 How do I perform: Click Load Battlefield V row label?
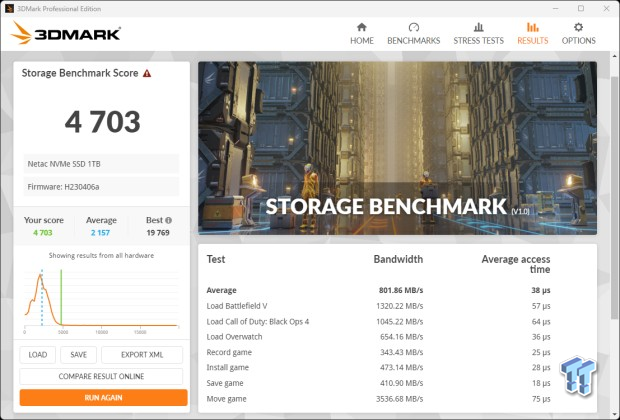coord(237,306)
